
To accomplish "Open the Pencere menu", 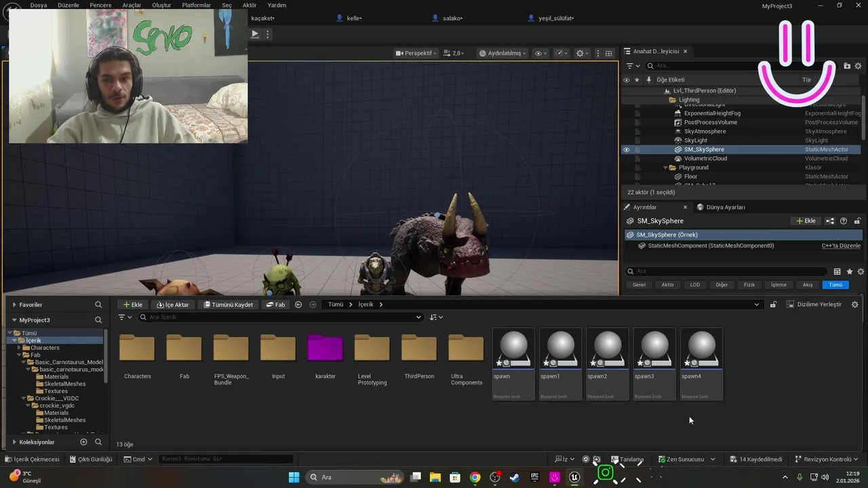I will [100, 5].
